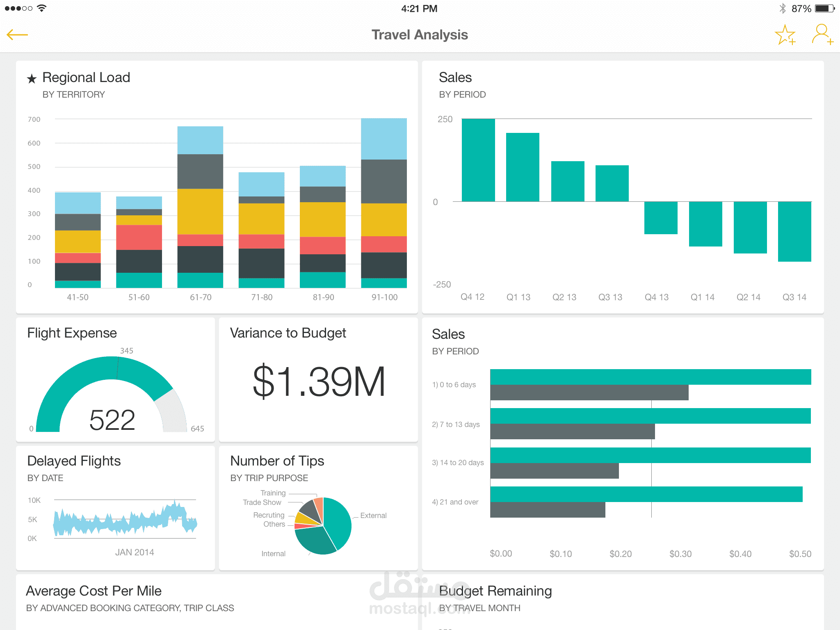
Task: Open the Variance to Budget tile
Action: pos(318,380)
